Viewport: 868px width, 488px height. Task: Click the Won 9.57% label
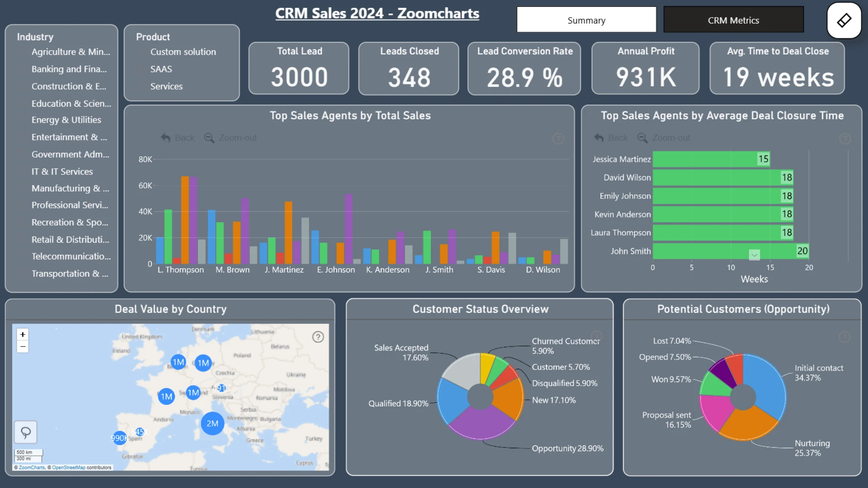(x=671, y=379)
